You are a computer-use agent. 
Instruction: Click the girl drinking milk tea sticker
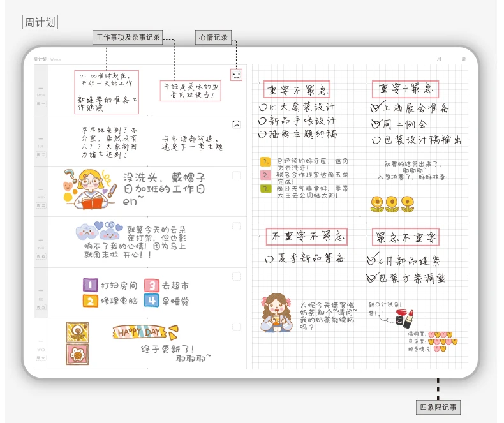[276, 313]
